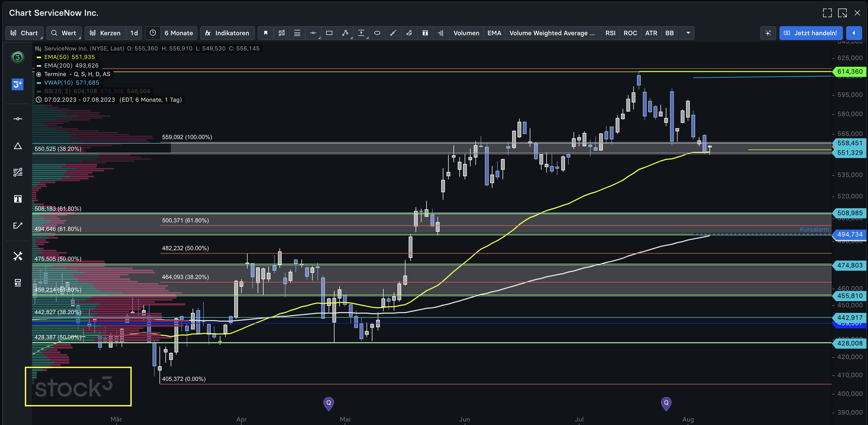The image size is (868, 425).
Task: Click the Q quarterly marker near Mai
Action: pyautogui.click(x=329, y=403)
